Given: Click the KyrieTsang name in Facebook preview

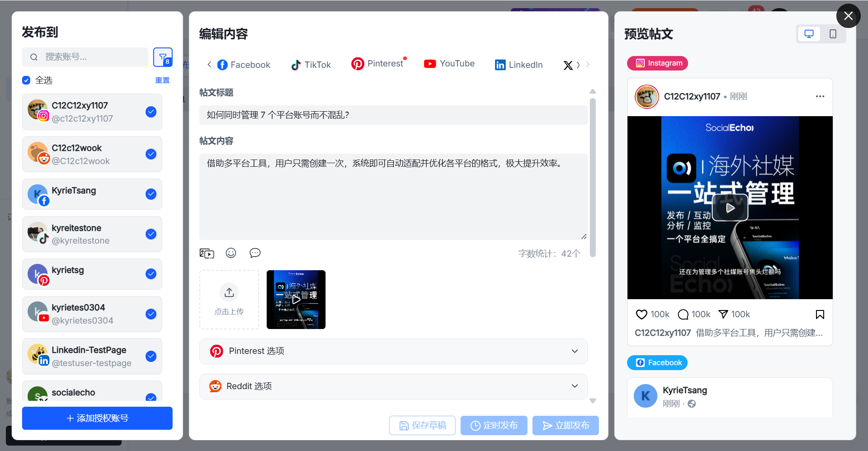Looking at the screenshot, I should click(685, 390).
